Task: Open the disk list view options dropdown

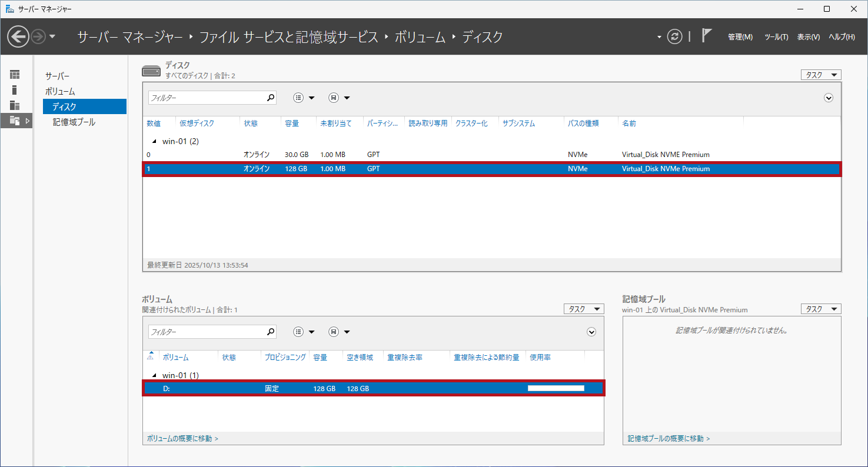Action: [304, 98]
